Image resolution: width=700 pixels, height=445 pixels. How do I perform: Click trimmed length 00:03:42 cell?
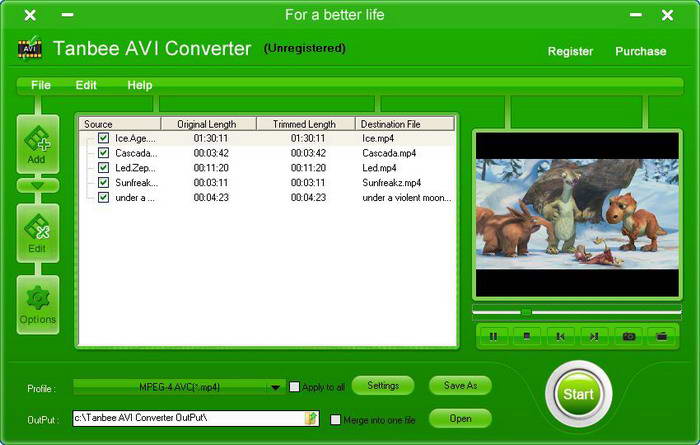[x=308, y=153]
